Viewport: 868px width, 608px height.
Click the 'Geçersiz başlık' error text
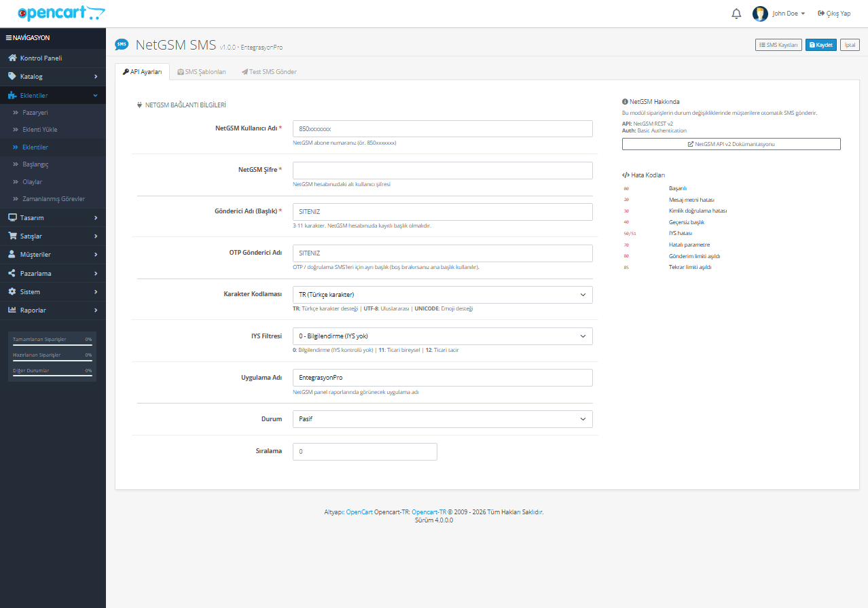[687, 222]
